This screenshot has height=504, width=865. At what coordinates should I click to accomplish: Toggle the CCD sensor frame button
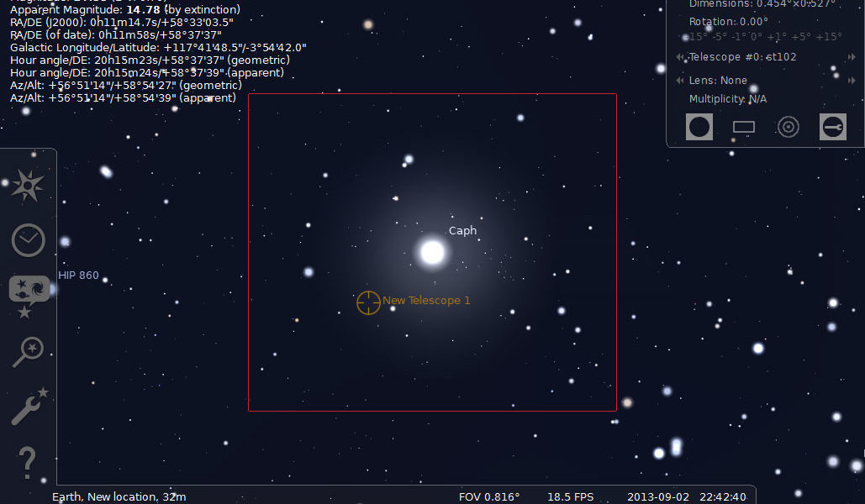point(743,127)
